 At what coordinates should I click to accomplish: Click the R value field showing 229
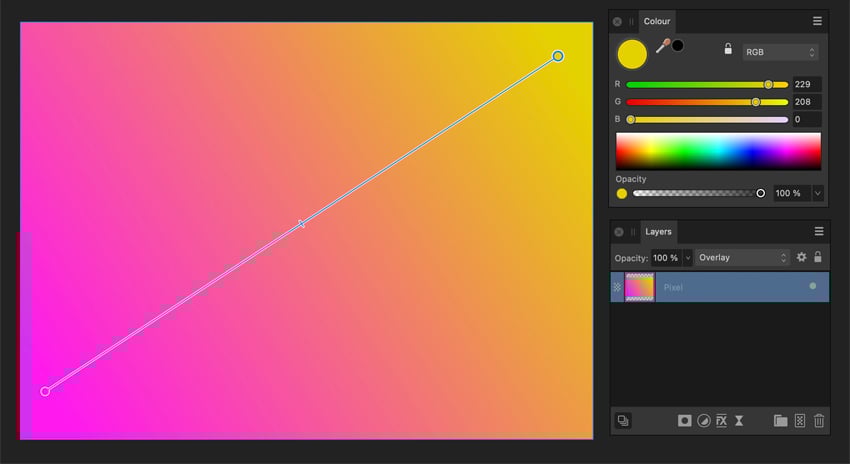point(807,84)
